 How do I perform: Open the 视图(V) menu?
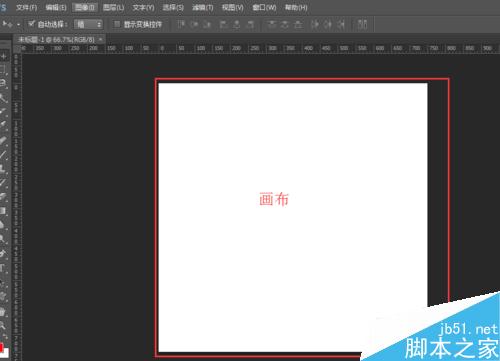pyautogui.click(x=233, y=7)
